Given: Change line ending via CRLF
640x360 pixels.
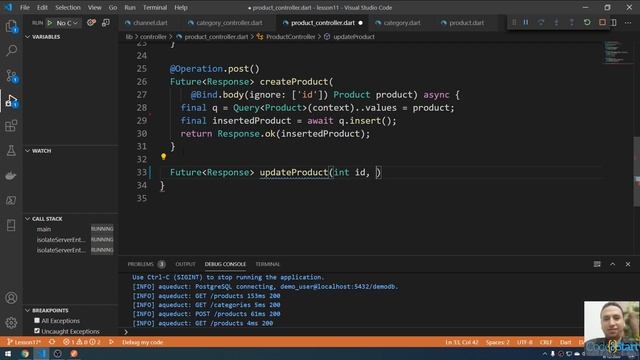Looking at the screenshot, I should 546,342.
